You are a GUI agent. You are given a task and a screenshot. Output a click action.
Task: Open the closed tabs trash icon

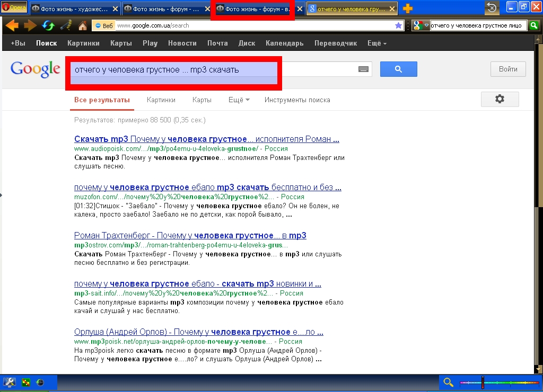492,8
